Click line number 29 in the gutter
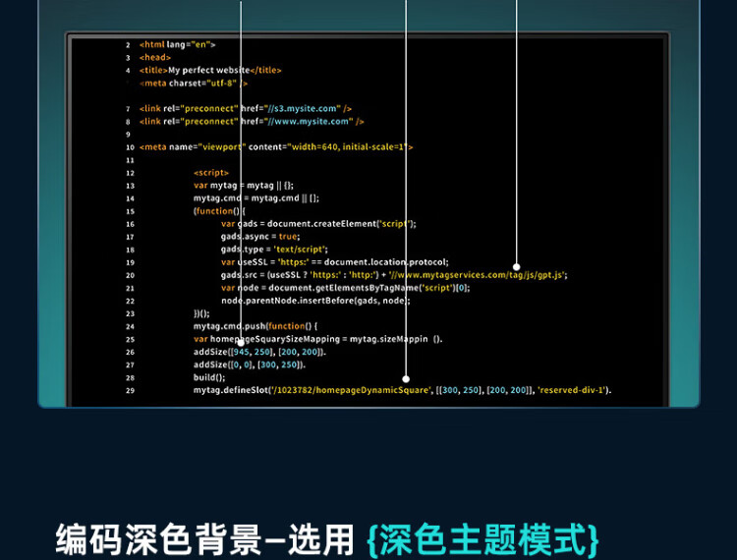 pyautogui.click(x=129, y=390)
